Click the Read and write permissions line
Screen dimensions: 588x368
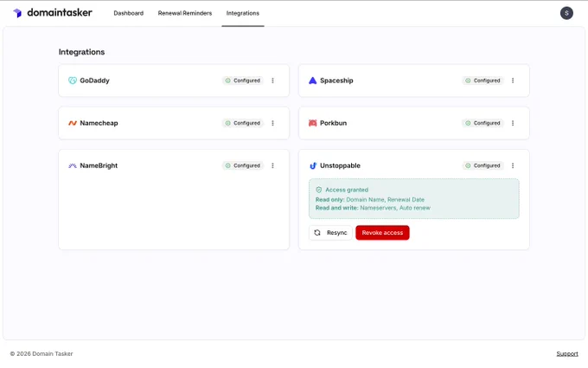coord(374,208)
